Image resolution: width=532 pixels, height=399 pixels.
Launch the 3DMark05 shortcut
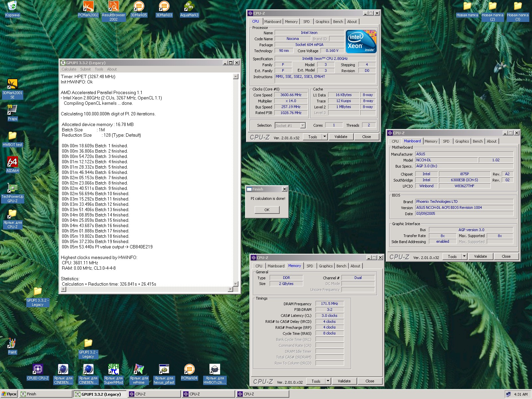(x=139, y=9)
